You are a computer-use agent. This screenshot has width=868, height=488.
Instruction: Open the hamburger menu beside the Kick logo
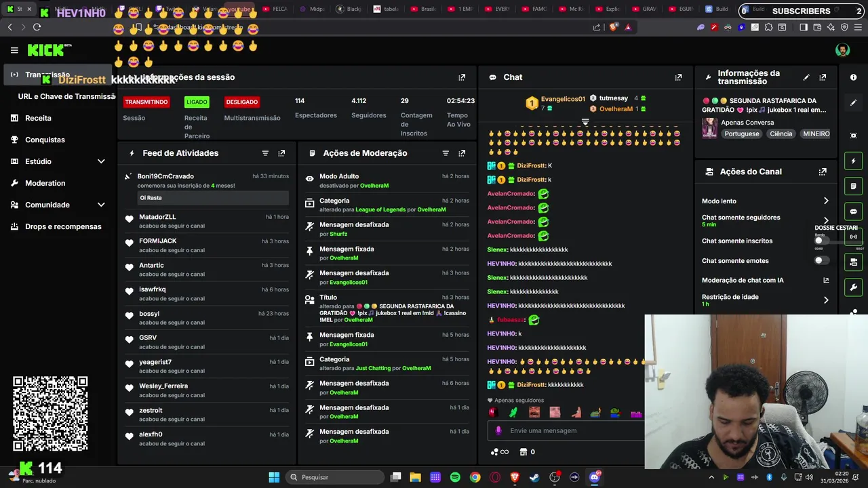(14, 50)
